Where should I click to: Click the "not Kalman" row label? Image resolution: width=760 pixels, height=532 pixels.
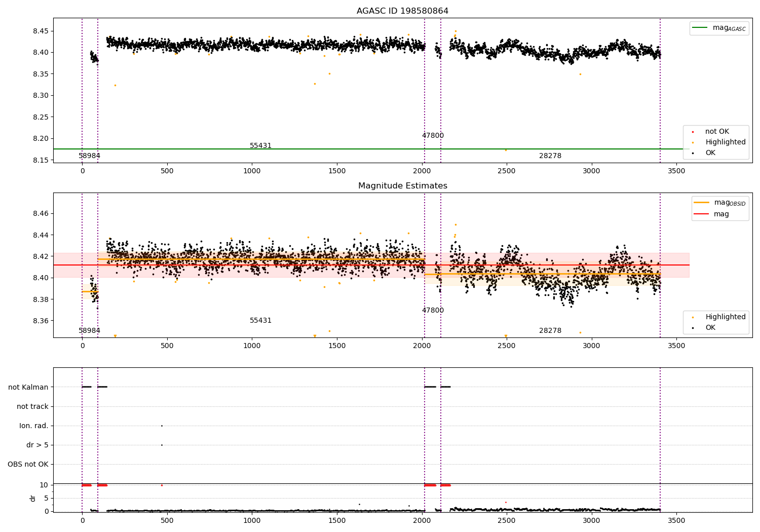(28, 387)
